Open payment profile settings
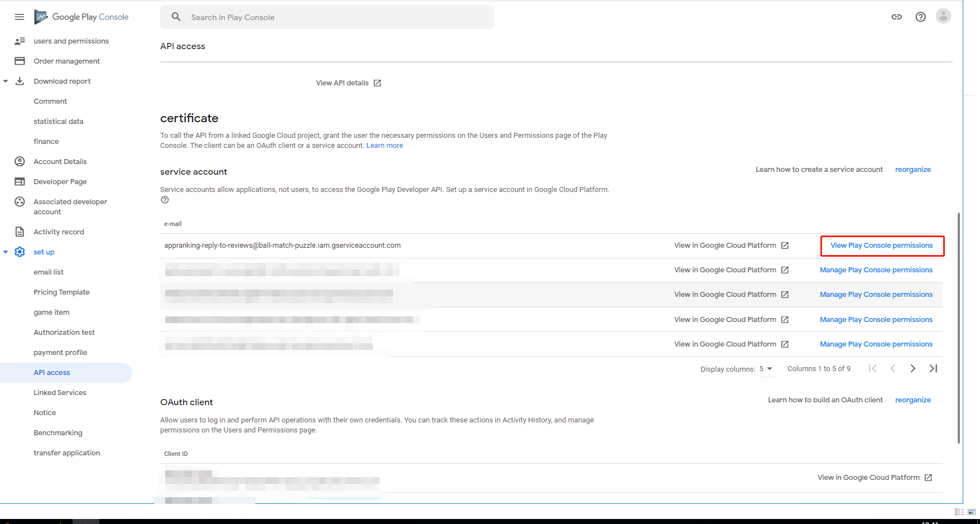 pos(60,352)
